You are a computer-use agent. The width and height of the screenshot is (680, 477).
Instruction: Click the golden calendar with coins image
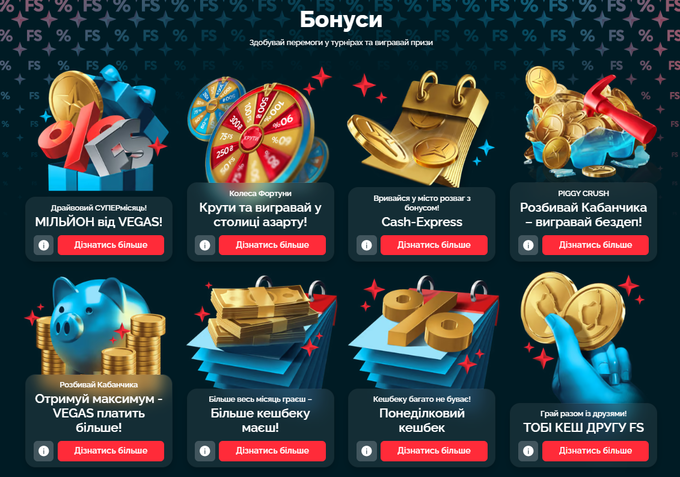pyautogui.click(x=418, y=128)
